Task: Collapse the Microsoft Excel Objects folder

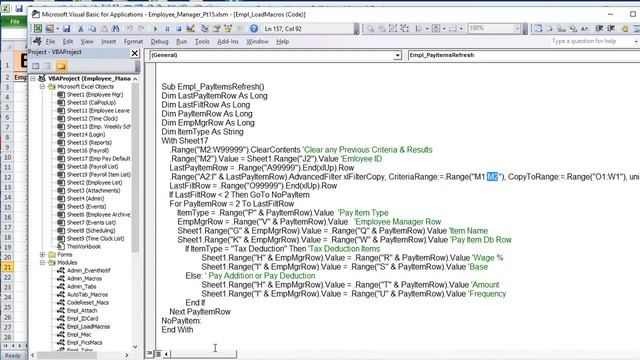Action: (x=42, y=87)
